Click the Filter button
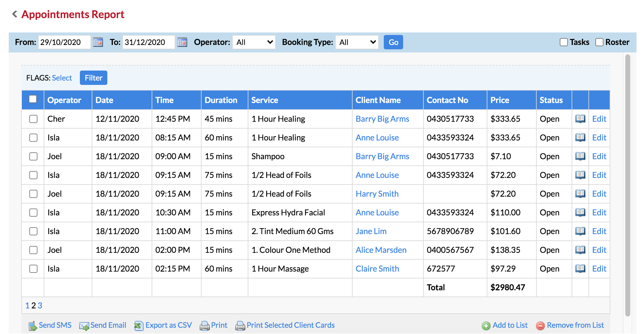This screenshot has height=334, width=644. tap(94, 78)
